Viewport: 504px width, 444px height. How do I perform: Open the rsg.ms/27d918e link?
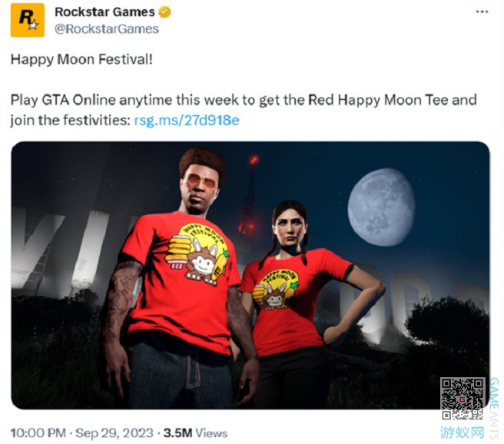[187, 121]
